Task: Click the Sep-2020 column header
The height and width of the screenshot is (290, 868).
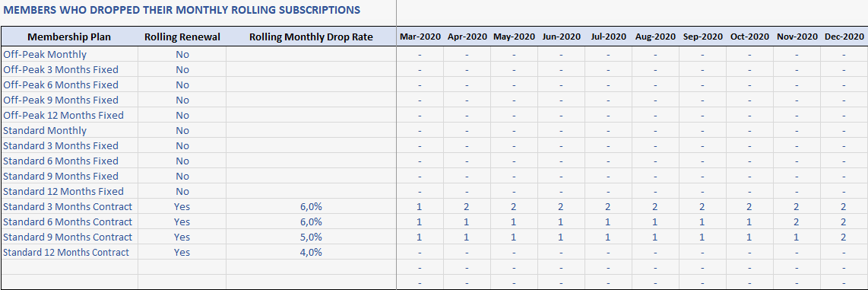Action: [x=702, y=37]
